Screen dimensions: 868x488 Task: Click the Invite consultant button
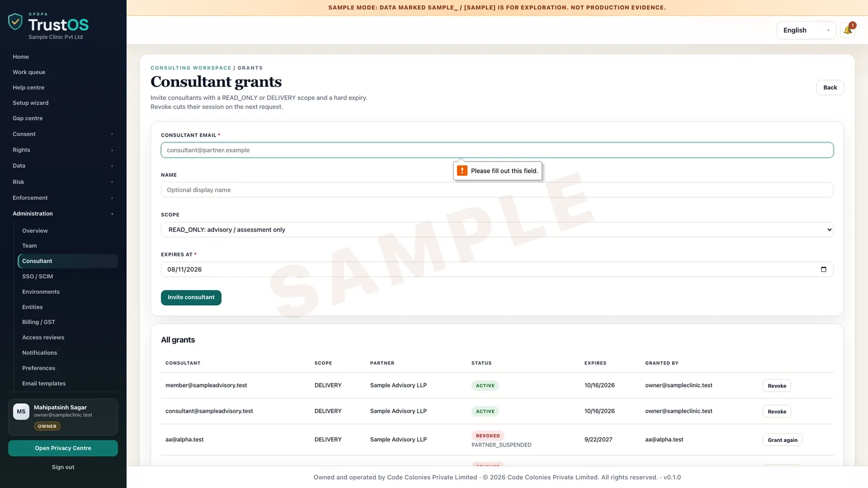[x=191, y=298]
